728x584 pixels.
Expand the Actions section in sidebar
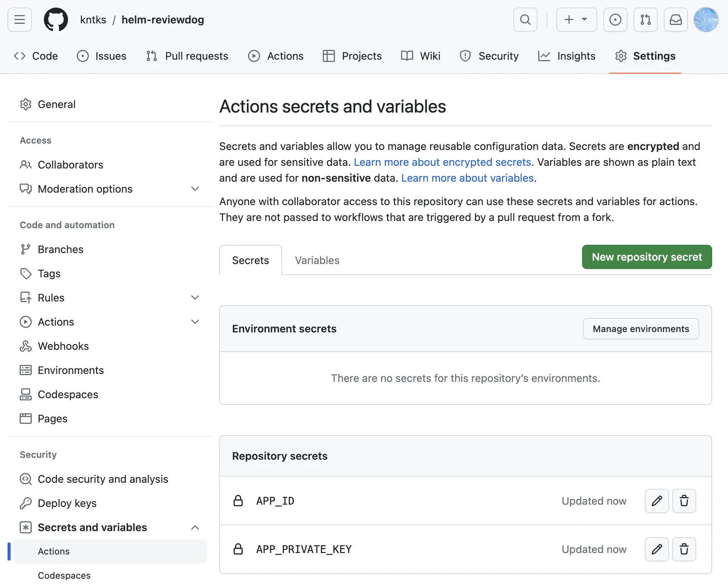194,322
